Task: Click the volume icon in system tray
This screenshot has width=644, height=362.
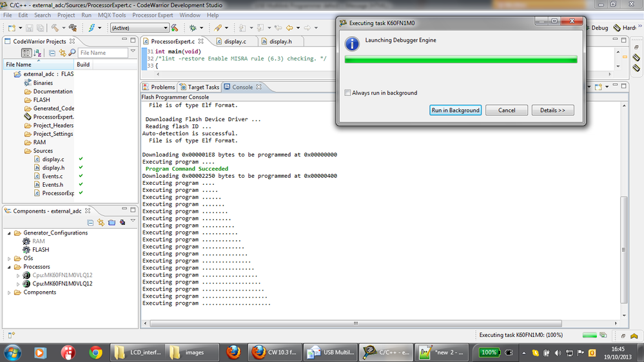Action: click(x=558, y=352)
